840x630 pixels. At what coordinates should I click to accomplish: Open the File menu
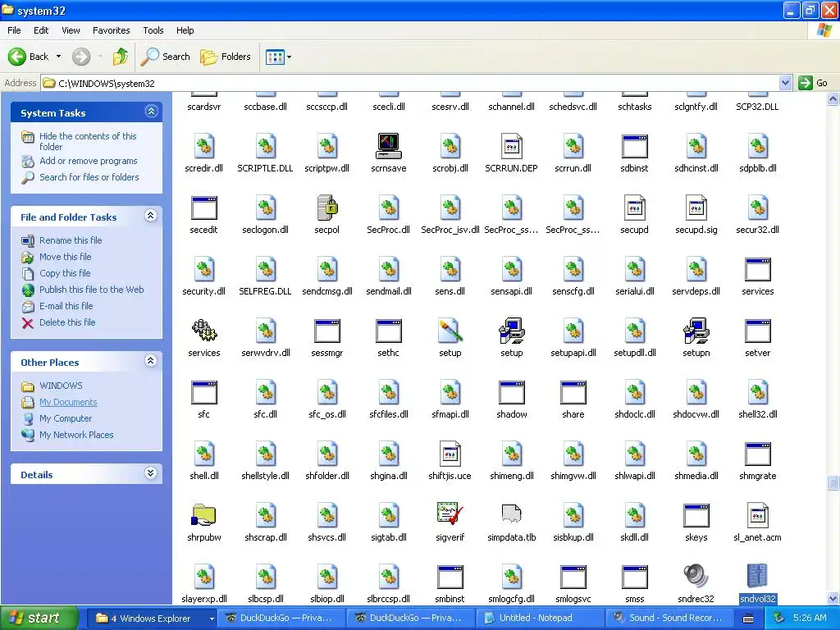(x=14, y=30)
